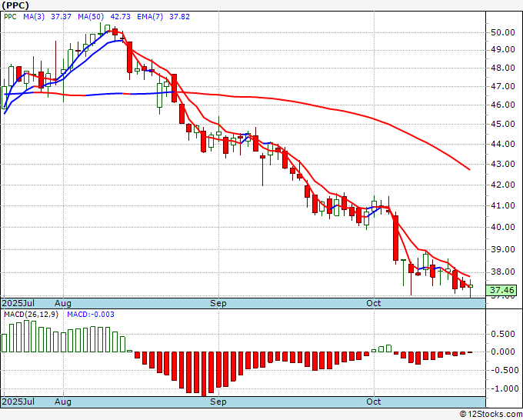Click the 50.00 price axis label
The image size is (523, 420).
coord(503,33)
